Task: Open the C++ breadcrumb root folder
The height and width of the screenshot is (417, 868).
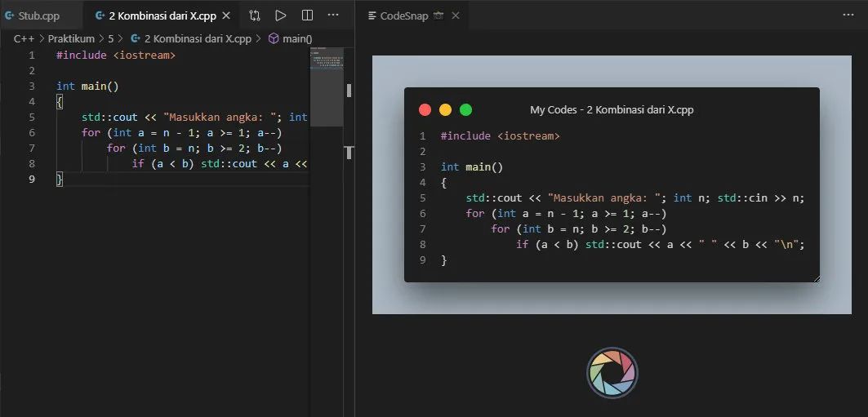Action: (x=24, y=38)
